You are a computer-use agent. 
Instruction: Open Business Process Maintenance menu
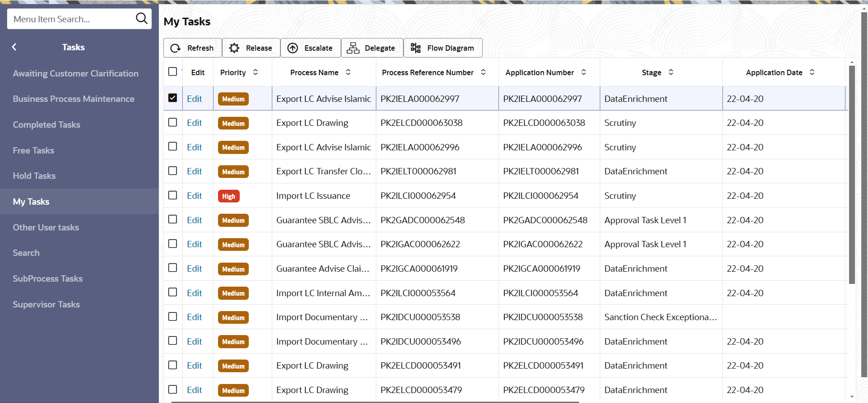click(x=73, y=99)
